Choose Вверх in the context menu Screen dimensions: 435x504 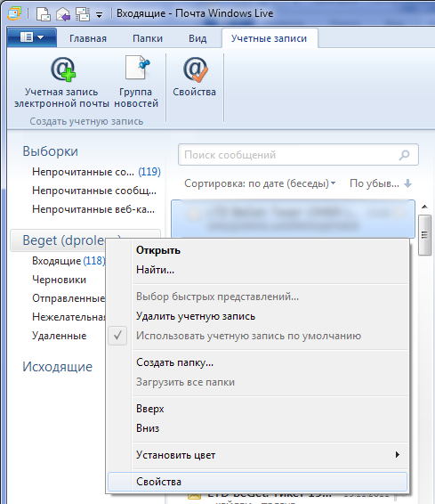[x=257, y=409]
